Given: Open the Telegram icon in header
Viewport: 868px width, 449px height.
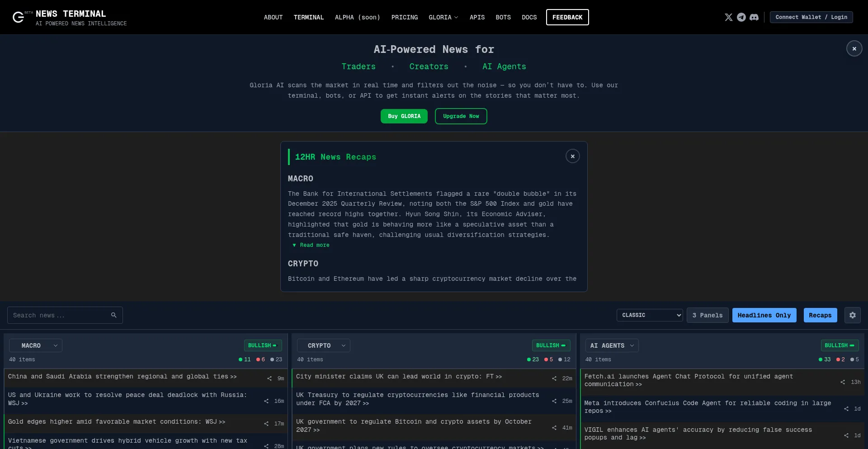Looking at the screenshot, I should (x=741, y=17).
